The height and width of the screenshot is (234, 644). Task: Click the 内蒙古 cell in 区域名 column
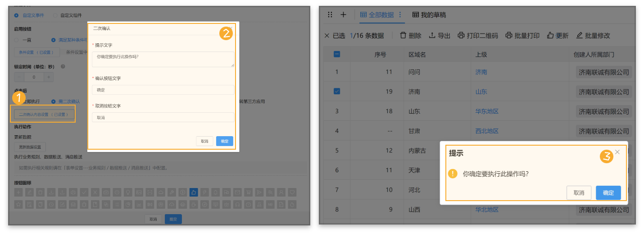[x=418, y=151]
